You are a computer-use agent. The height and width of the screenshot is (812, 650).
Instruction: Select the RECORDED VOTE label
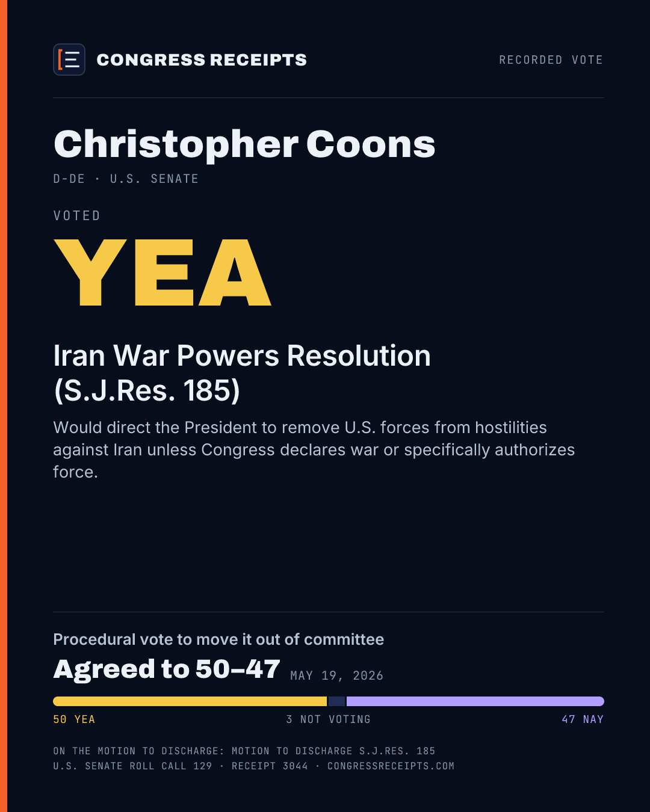(x=551, y=60)
